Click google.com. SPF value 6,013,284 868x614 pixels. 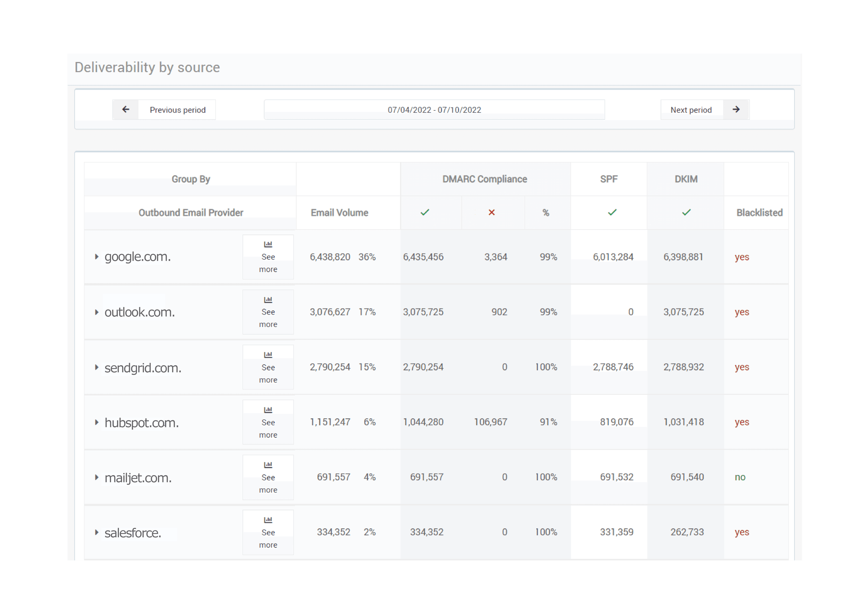coord(613,257)
